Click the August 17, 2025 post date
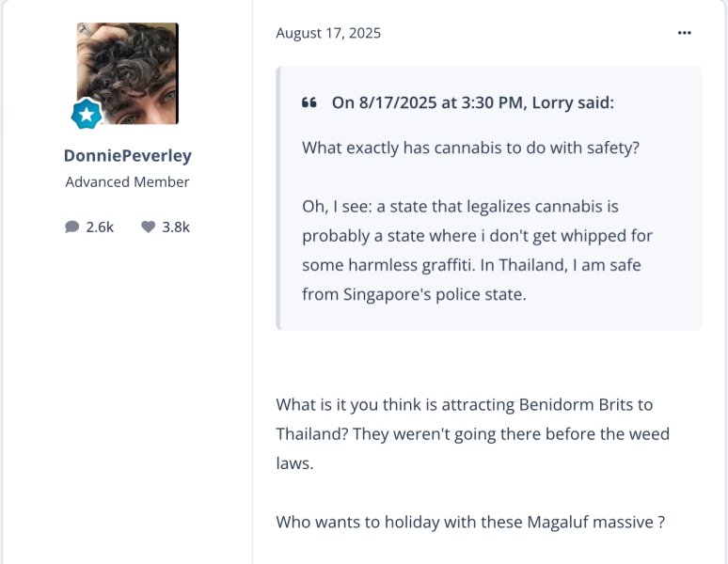 click(x=328, y=33)
